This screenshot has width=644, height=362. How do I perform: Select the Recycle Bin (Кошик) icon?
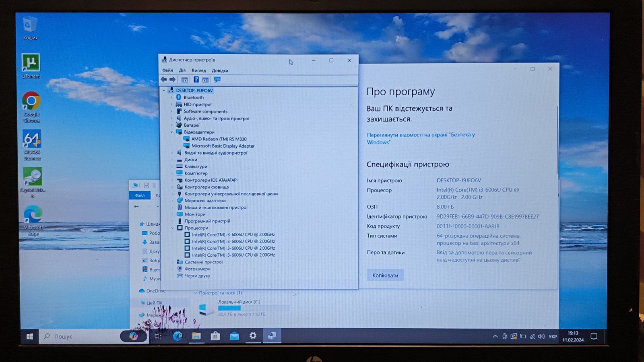pyautogui.click(x=30, y=28)
